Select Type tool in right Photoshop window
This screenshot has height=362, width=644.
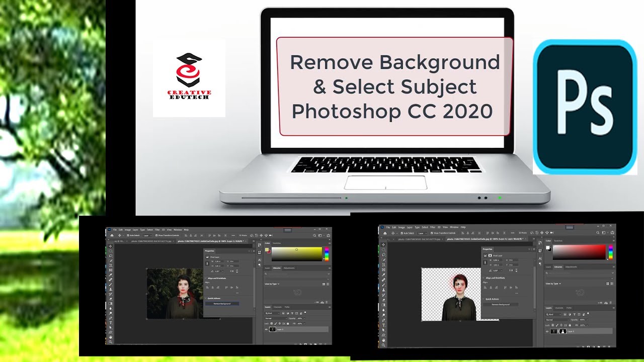coord(384,325)
